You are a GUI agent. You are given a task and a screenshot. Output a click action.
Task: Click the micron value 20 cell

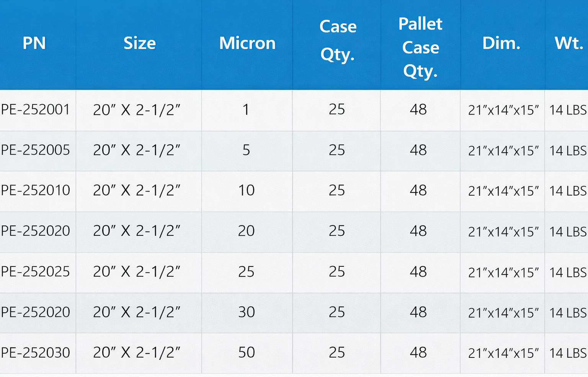tap(246, 231)
